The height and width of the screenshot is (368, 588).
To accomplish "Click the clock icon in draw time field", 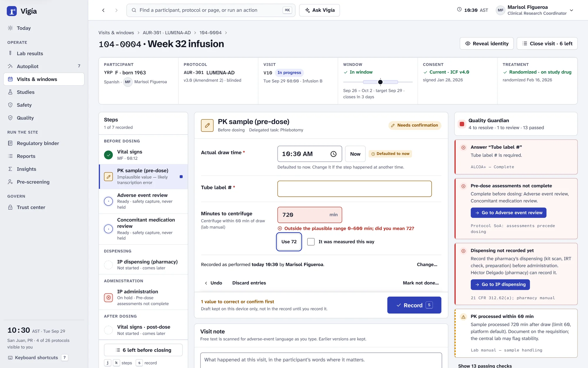I will (333, 154).
